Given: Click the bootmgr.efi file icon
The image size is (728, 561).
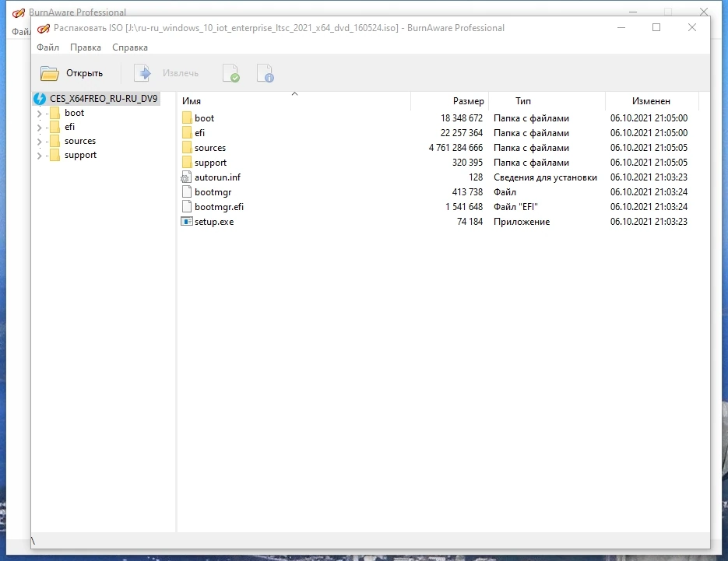Looking at the screenshot, I should [187, 206].
